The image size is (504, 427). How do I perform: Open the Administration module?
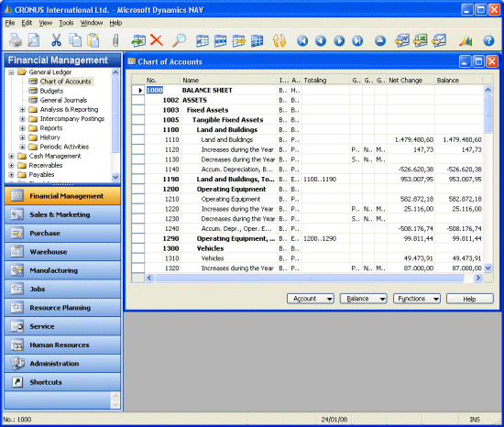pyautogui.click(x=62, y=364)
